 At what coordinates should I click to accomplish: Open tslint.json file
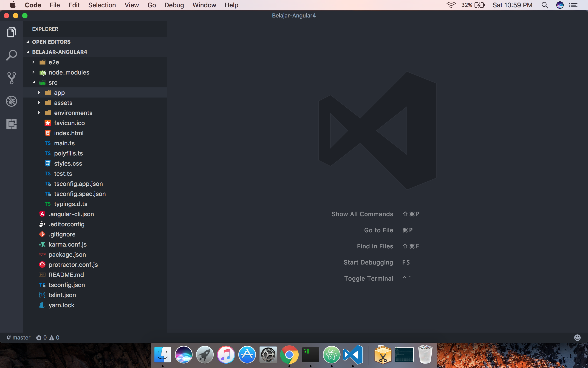95,295
